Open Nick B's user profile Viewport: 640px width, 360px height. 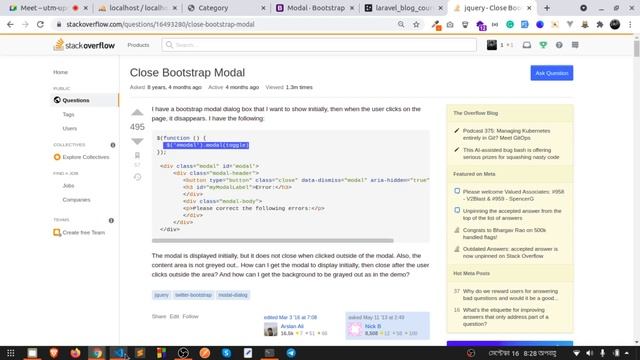(373, 326)
